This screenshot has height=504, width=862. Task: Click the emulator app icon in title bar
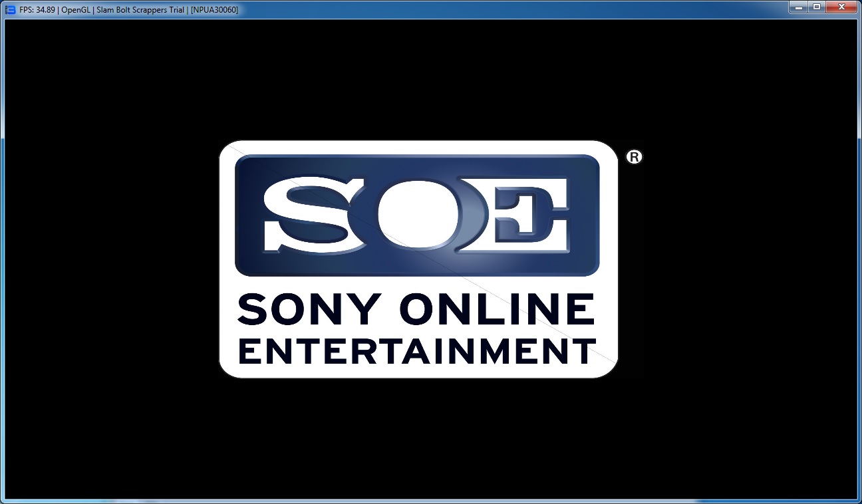[x=10, y=9]
